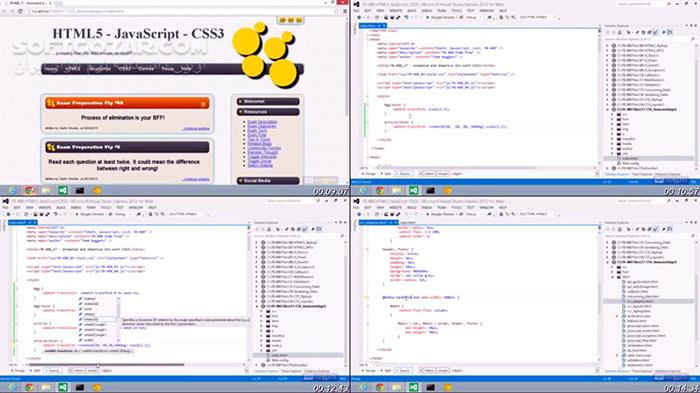Click IntelliSense list scrollbar in bottom-left frame
700x393 pixels.
[x=118, y=319]
